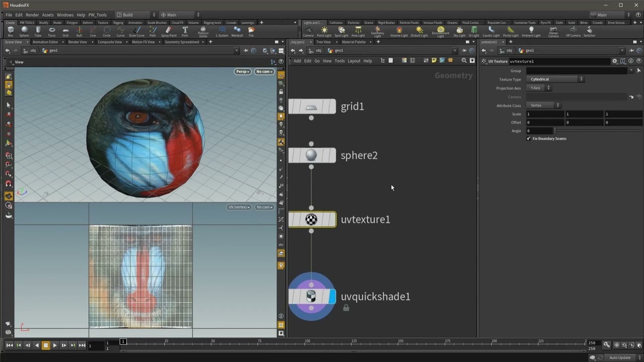Toggle display flag on uvquickshade1 node

(x=332, y=297)
